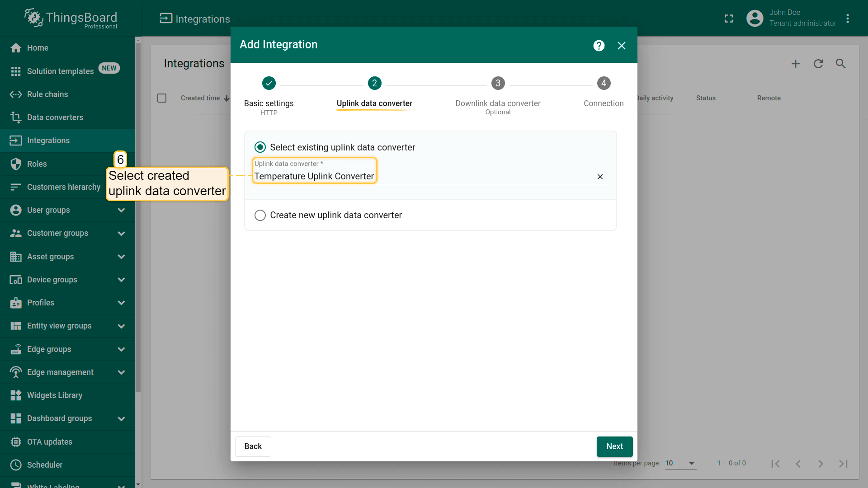Open items per page dropdown
The width and height of the screenshot is (868, 488).
point(680,463)
